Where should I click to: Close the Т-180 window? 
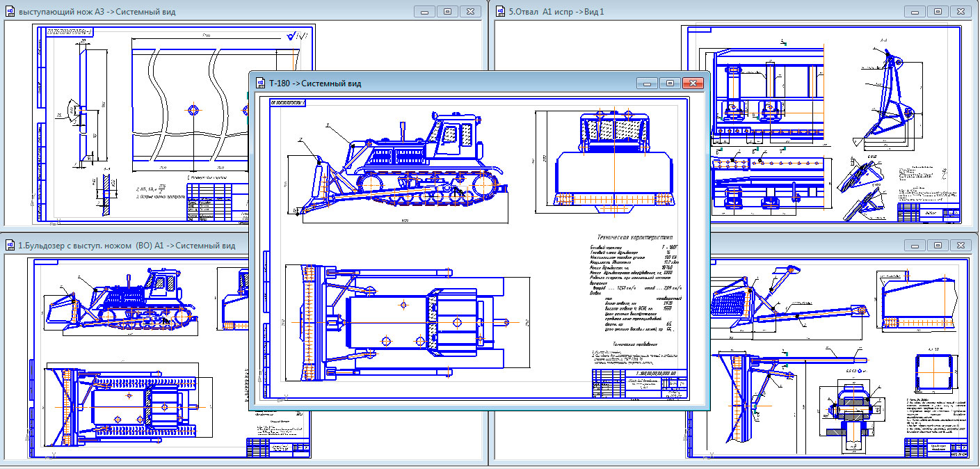click(693, 84)
